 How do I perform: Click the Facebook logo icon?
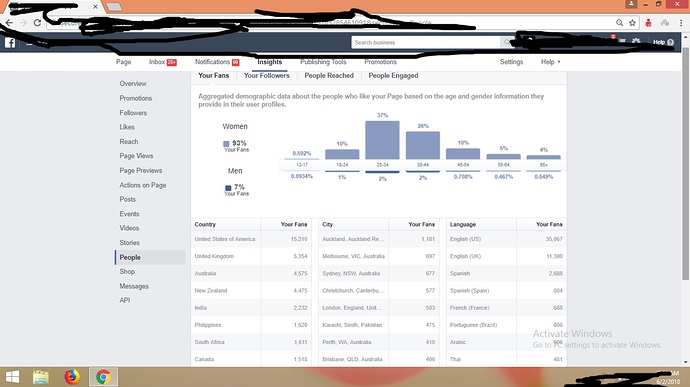(10, 43)
